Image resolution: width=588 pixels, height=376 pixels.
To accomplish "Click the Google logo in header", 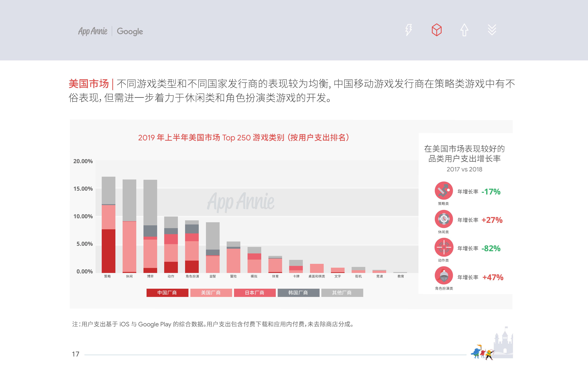I will [x=130, y=31].
